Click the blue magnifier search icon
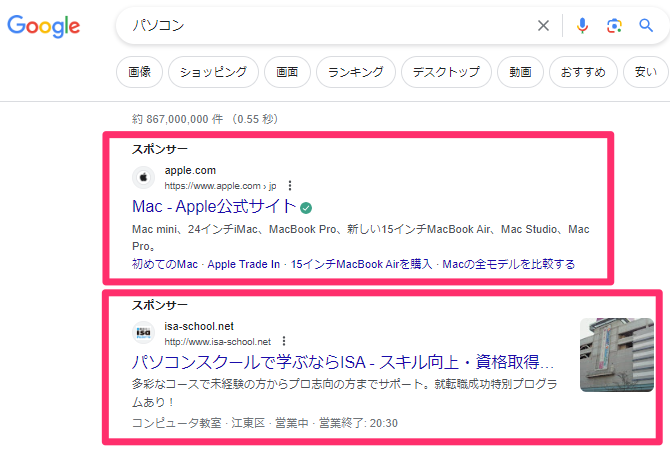The width and height of the screenshot is (670, 449). [646, 26]
